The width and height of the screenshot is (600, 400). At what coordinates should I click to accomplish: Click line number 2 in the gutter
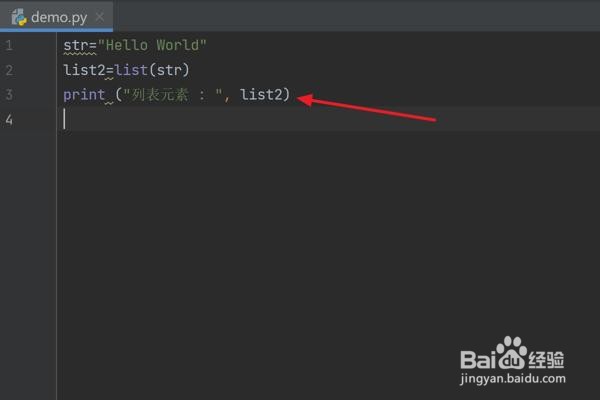click(x=9, y=70)
